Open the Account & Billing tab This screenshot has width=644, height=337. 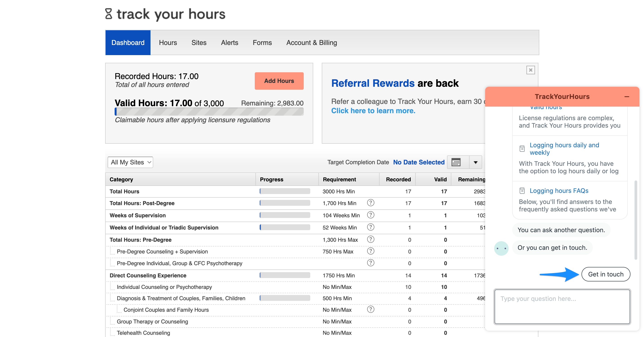tap(311, 42)
